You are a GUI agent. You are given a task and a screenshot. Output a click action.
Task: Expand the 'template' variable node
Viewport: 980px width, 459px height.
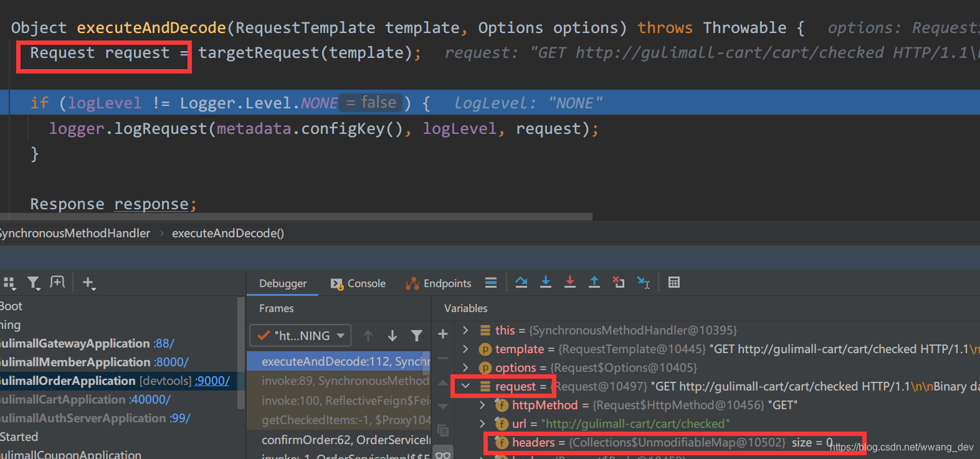[x=465, y=349]
